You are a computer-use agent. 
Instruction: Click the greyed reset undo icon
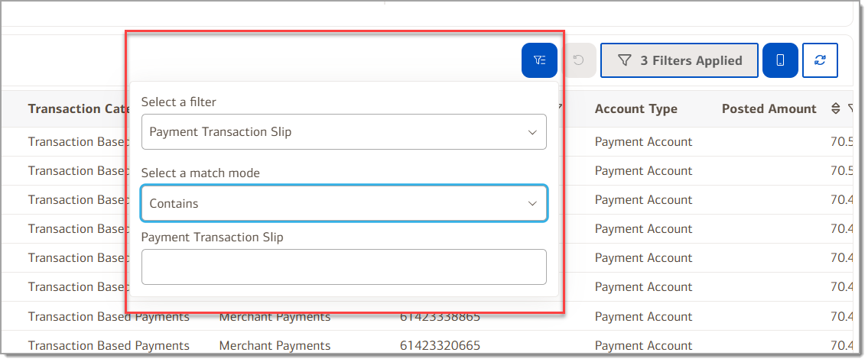578,60
